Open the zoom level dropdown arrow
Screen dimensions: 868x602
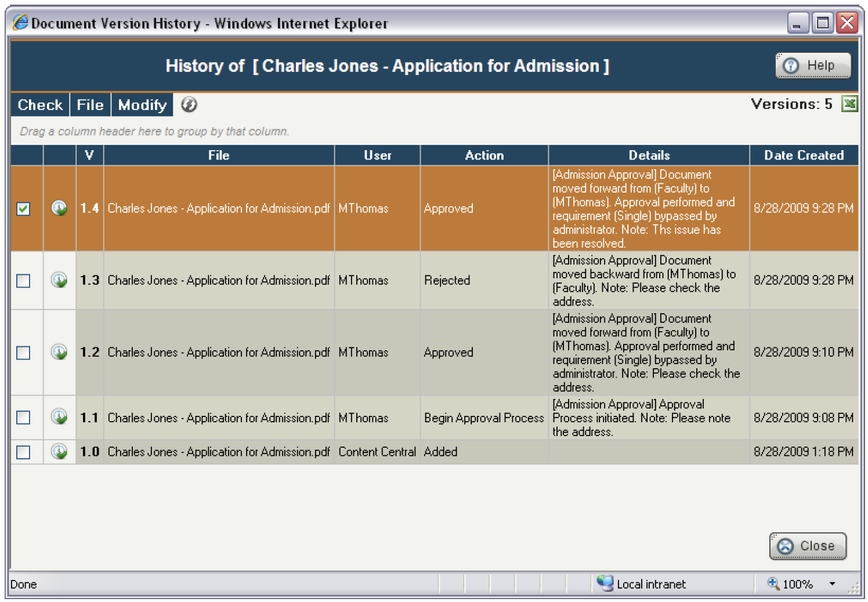[x=833, y=583]
